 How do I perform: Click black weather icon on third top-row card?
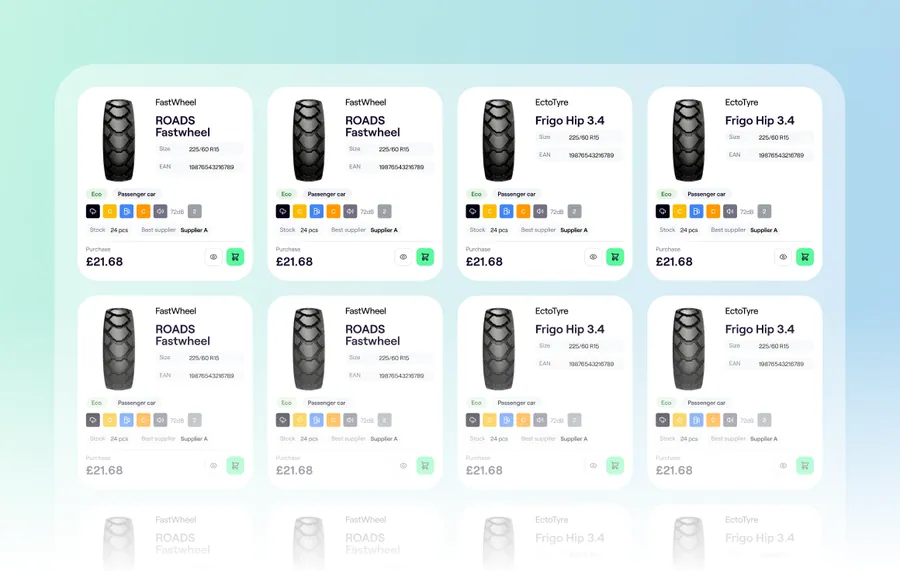pos(472,211)
